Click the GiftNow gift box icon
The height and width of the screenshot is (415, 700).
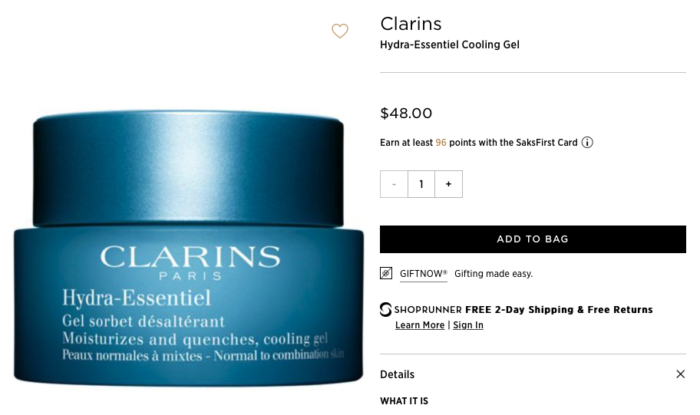click(x=386, y=273)
